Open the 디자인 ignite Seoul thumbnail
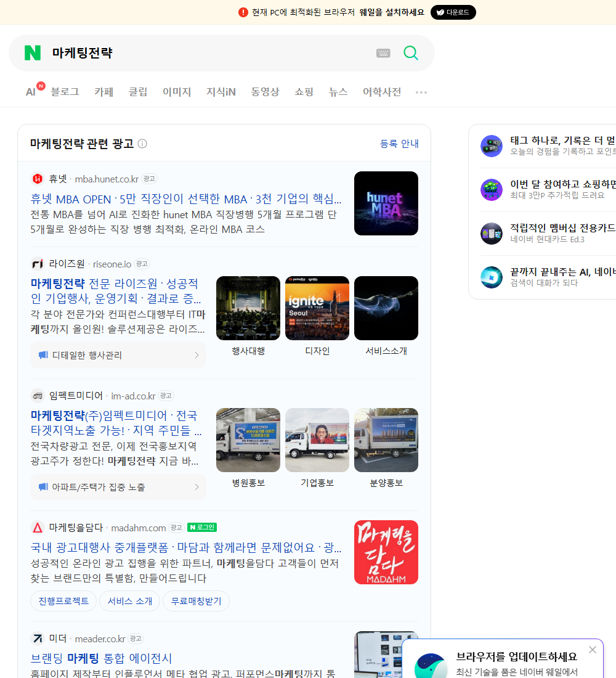 click(x=317, y=308)
